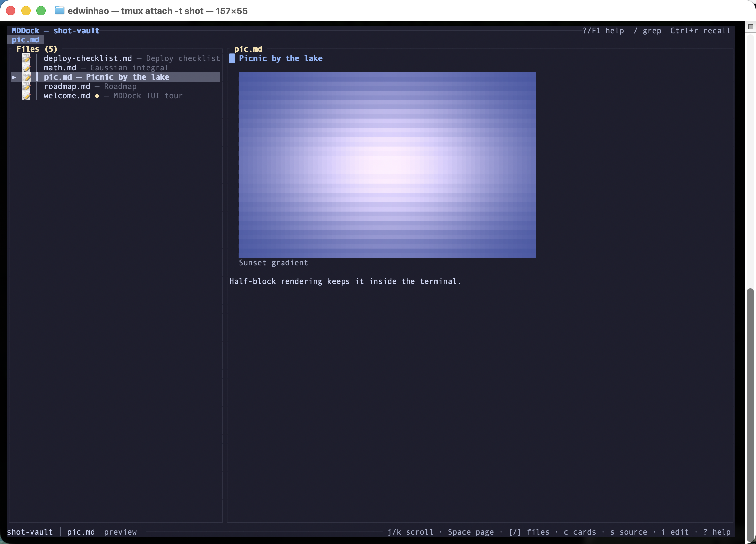Open math.md Gaussian integral file
Screen dimensions: 756x544
pos(106,68)
